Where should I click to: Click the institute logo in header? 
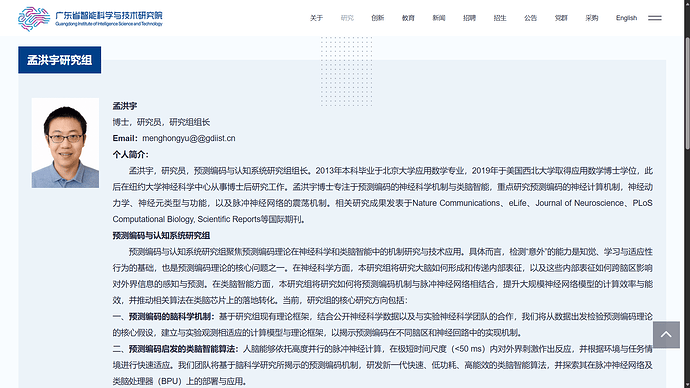pyautogui.click(x=90, y=18)
